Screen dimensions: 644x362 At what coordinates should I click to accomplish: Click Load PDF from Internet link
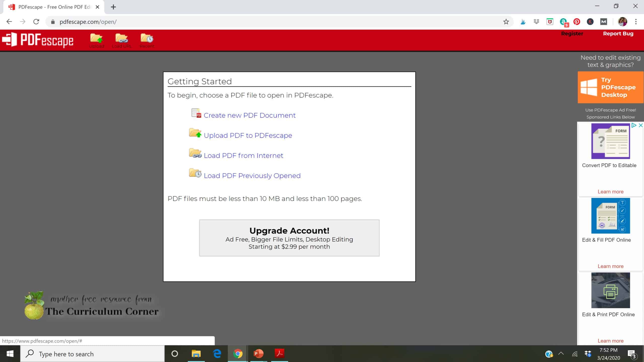click(x=243, y=156)
